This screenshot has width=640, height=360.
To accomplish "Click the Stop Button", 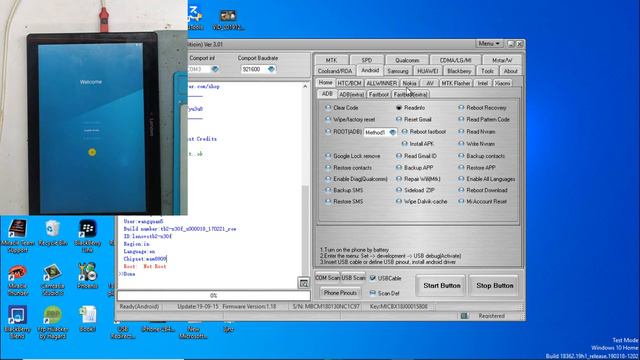I will coord(495,286).
